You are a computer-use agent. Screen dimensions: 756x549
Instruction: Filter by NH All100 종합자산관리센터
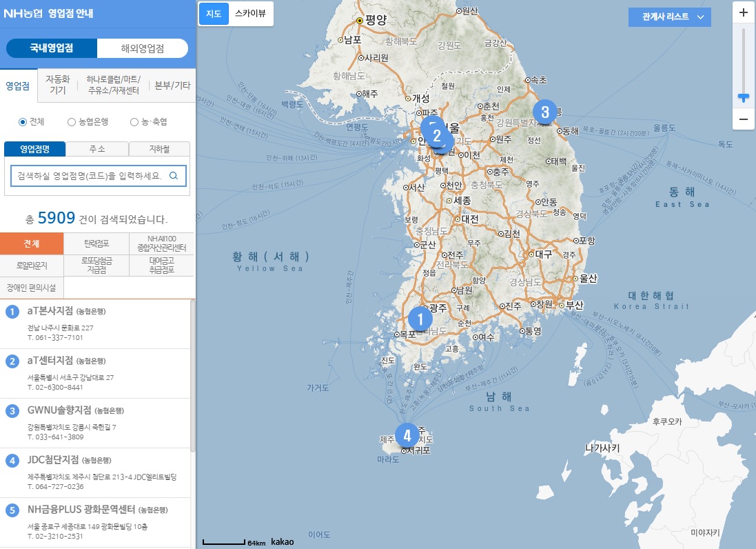[161, 243]
